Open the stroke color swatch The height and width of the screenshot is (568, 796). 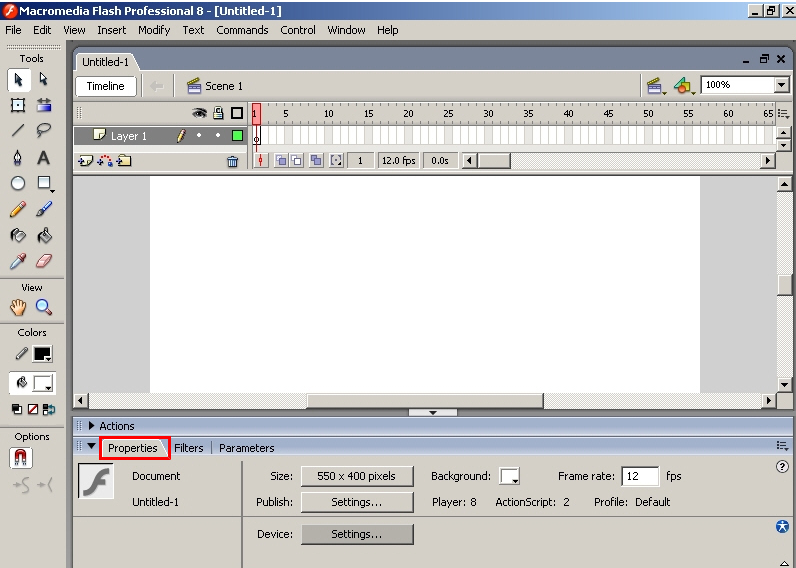(x=42, y=354)
